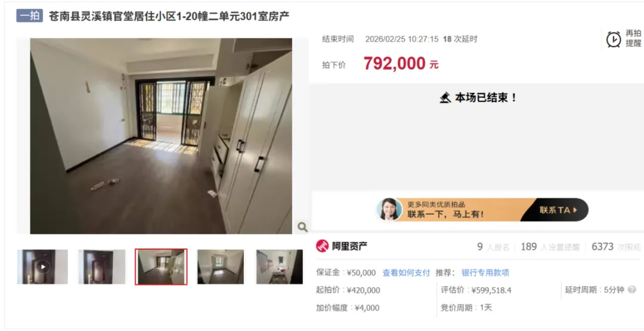The width and height of the screenshot is (644, 331).
Task: Click the main room photo
Action: tap(161, 136)
